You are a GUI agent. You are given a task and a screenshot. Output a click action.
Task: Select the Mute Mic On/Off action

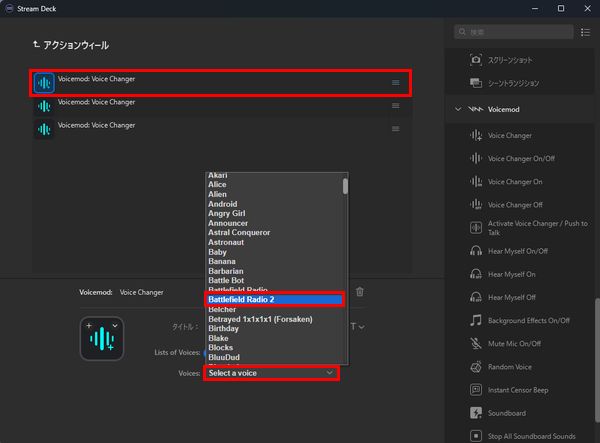tap(514, 344)
